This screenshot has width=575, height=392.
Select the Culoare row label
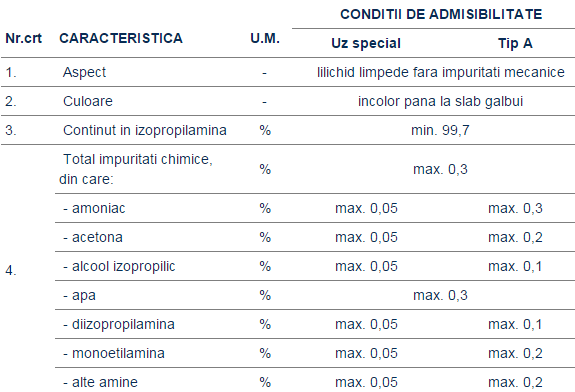[88, 101]
